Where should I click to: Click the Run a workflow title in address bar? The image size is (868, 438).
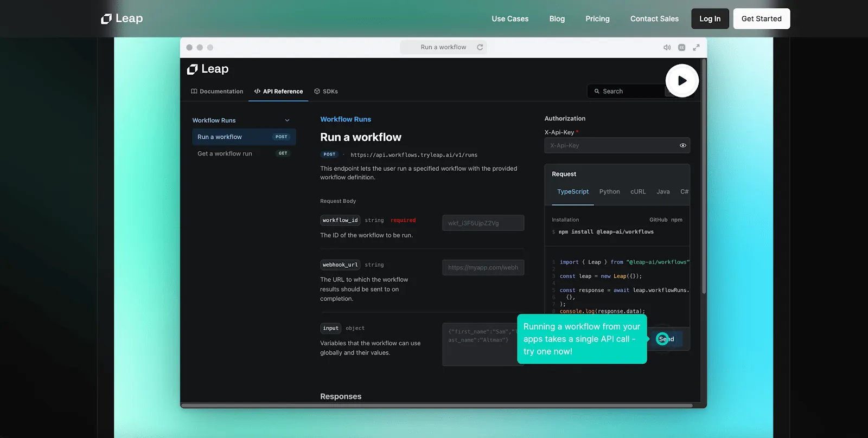[x=443, y=47]
